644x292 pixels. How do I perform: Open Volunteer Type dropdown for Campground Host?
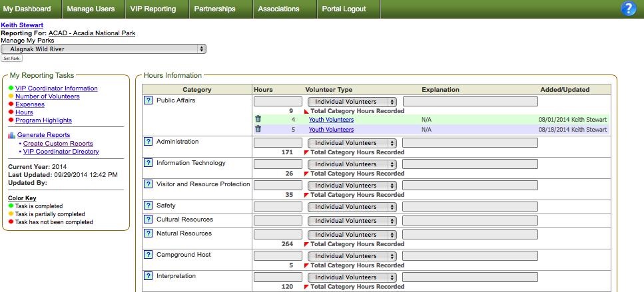coord(352,256)
